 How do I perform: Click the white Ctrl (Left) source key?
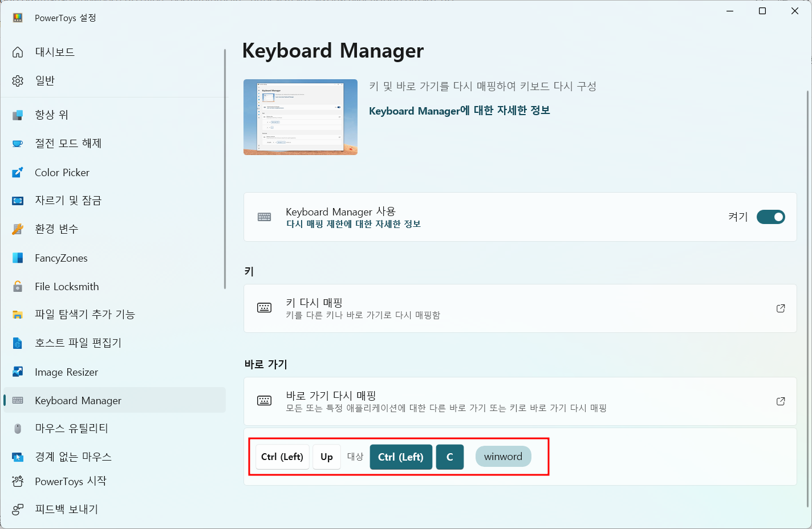283,457
